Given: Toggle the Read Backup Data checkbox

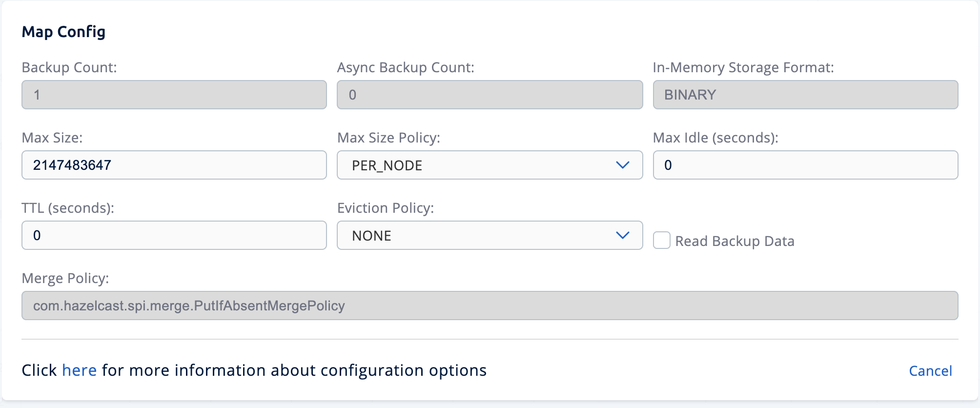Looking at the screenshot, I should click(662, 241).
